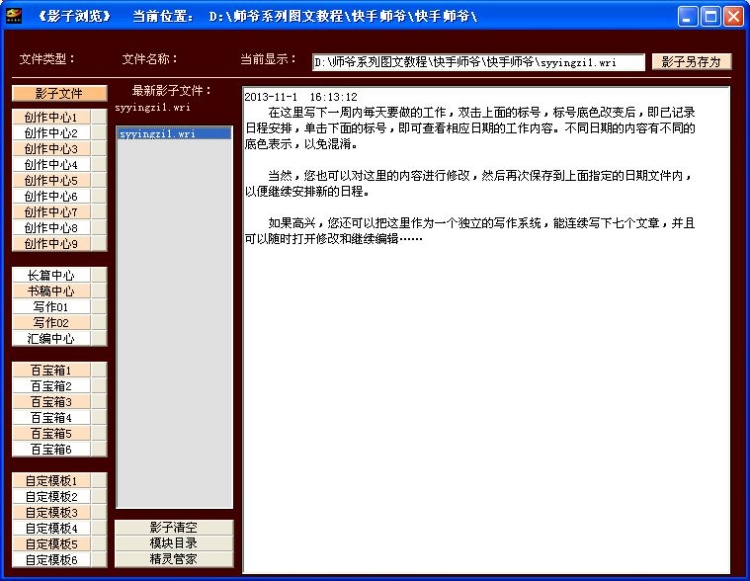Screen dimensions: 750x581
Task: Select the 百宝箱1 button
Action: (51, 370)
